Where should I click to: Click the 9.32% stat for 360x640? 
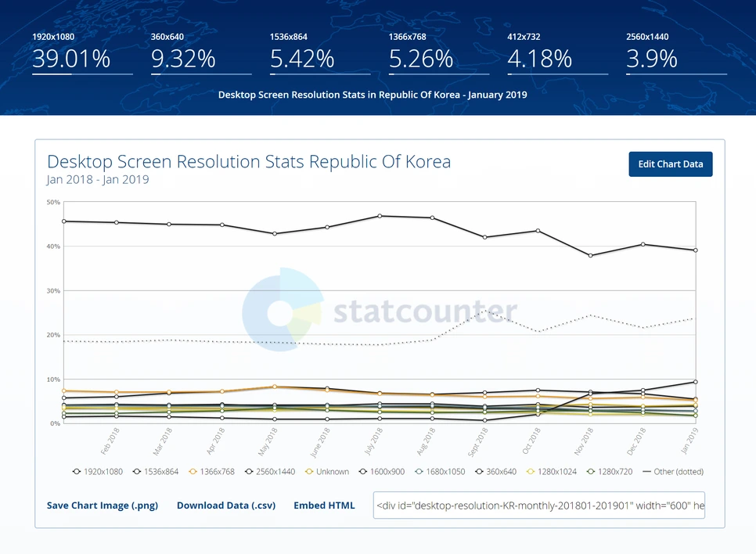tap(183, 59)
